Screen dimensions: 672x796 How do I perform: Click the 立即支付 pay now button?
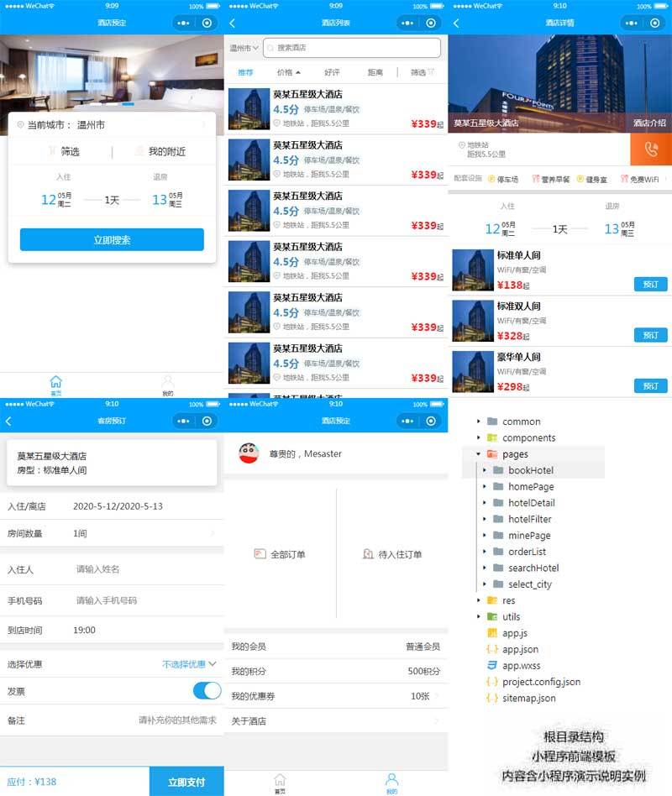(186, 782)
